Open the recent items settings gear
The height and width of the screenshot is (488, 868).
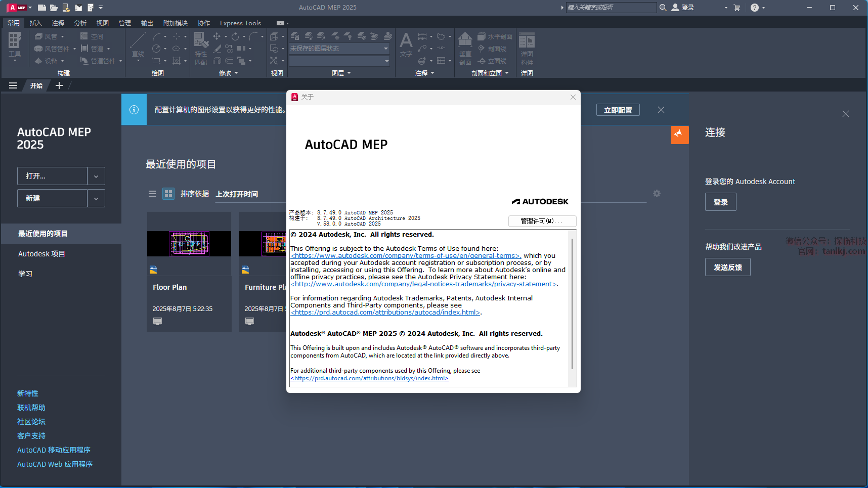pyautogui.click(x=657, y=194)
